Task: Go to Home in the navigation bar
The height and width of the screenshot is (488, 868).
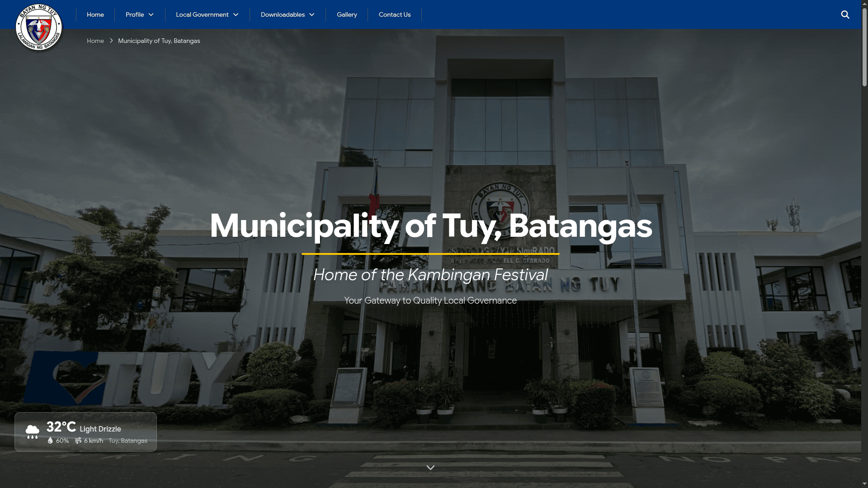Action: tap(95, 14)
